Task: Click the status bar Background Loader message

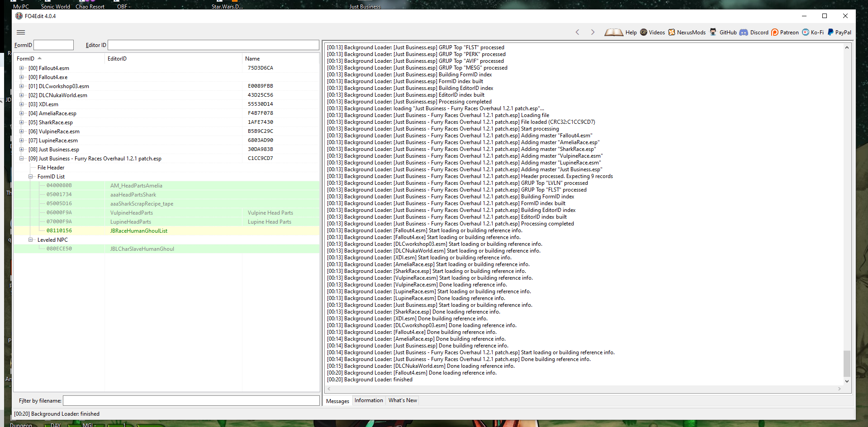Action: pyautogui.click(x=57, y=414)
